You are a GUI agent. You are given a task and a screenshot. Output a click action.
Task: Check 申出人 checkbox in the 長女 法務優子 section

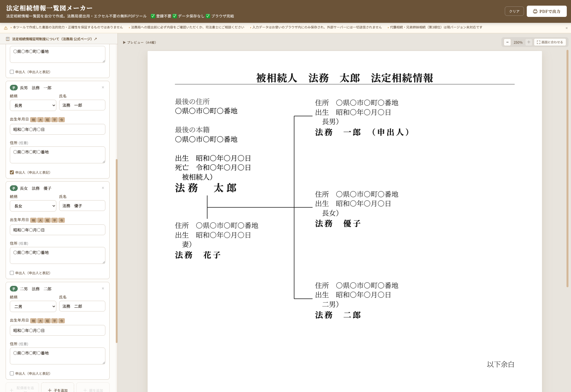12,273
